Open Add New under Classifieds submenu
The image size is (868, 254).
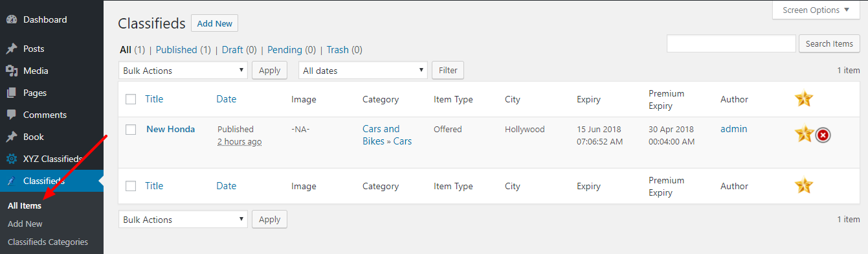(x=25, y=224)
